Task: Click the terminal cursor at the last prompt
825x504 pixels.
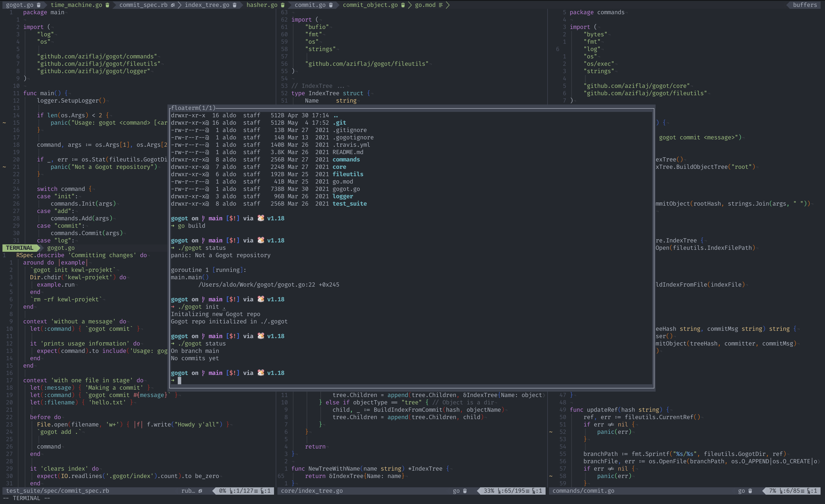Action: [x=179, y=380]
